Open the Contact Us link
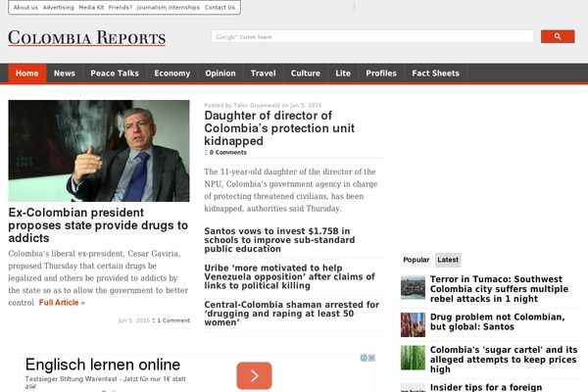 click(220, 7)
